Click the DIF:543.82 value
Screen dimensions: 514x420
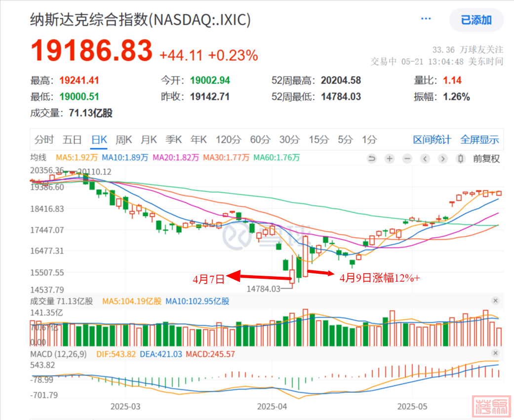point(116,354)
